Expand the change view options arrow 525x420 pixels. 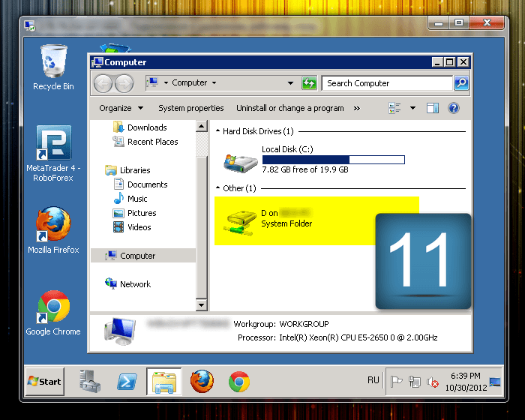(412, 108)
